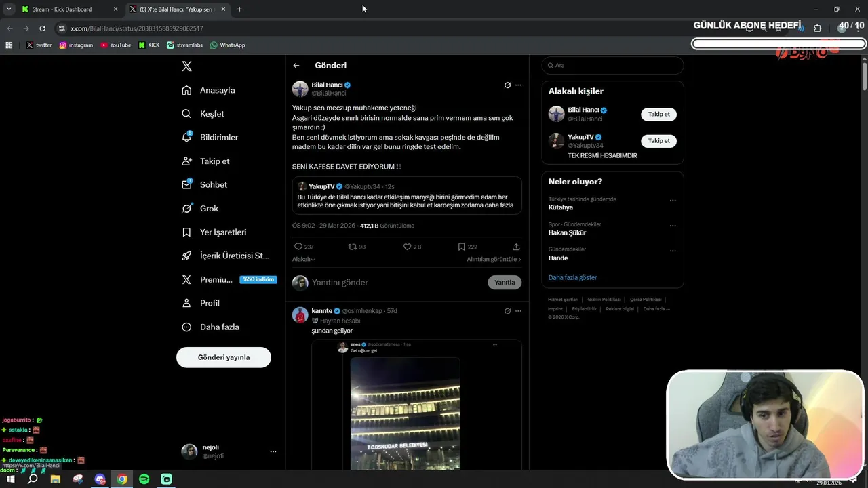Open more options for Kütahya trend
Screen dimensions: 868x488
point(673,201)
